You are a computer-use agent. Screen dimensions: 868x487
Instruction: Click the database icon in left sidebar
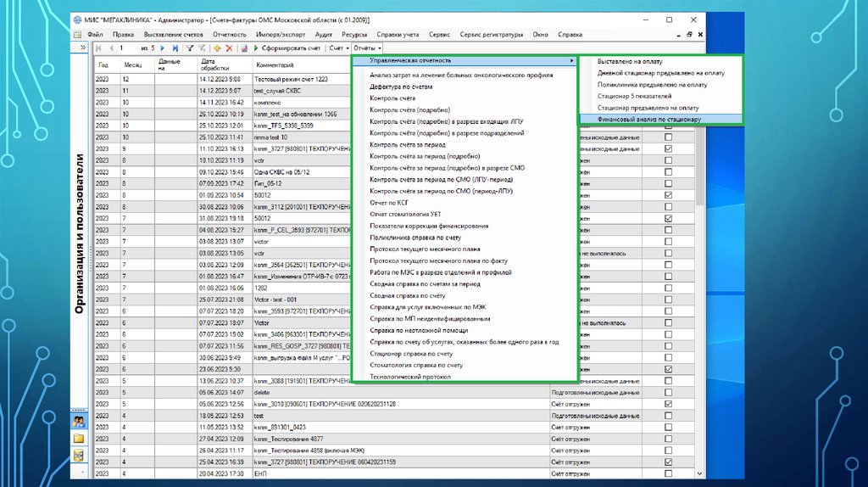[x=79, y=456]
